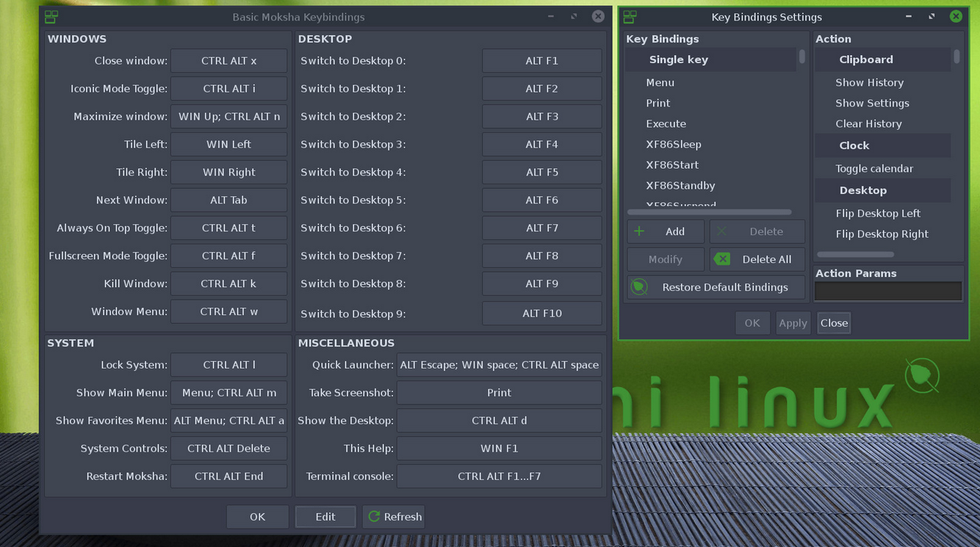Click Switch to Desktop 6 binding ALT F7
This screenshot has width=980, height=547.
542,228
